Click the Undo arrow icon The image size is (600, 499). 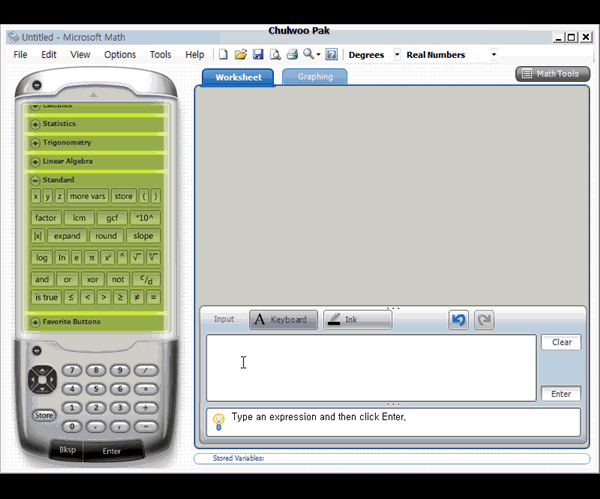click(458, 320)
